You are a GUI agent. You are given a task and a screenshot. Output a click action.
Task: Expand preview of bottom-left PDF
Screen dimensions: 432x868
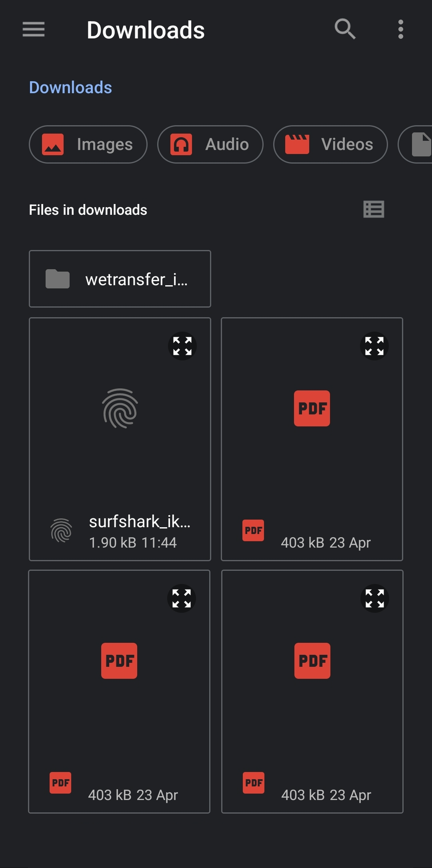pyautogui.click(x=182, y=598)
